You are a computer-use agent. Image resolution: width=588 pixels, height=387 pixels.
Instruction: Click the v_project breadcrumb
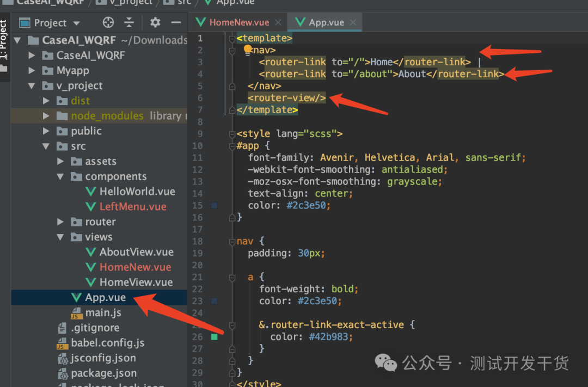pos(130,2)
